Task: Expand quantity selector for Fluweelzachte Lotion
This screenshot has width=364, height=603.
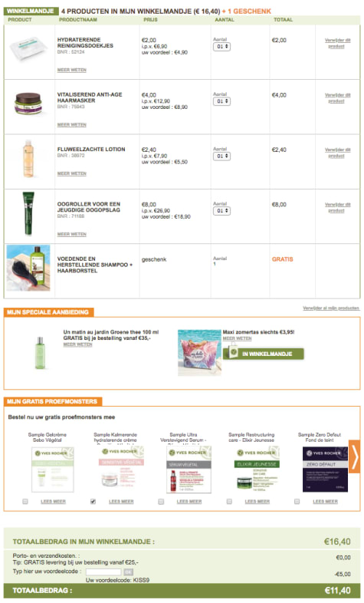Action: [222, 157]
